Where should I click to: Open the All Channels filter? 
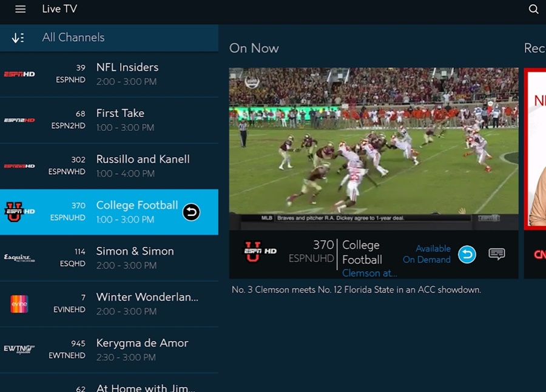(109, 38)
